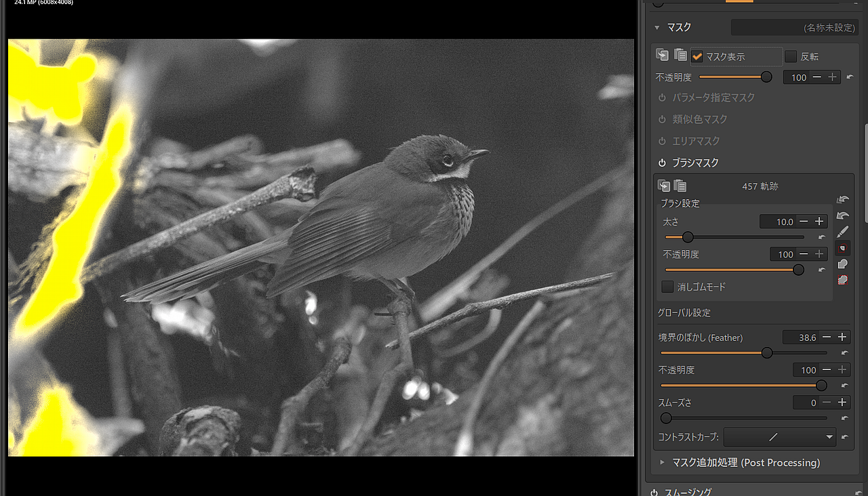This screenshot has width=868, height=496.
Task: Select the highlighted red-outlined brush mode icon
Action: click(x=843, y=248)
